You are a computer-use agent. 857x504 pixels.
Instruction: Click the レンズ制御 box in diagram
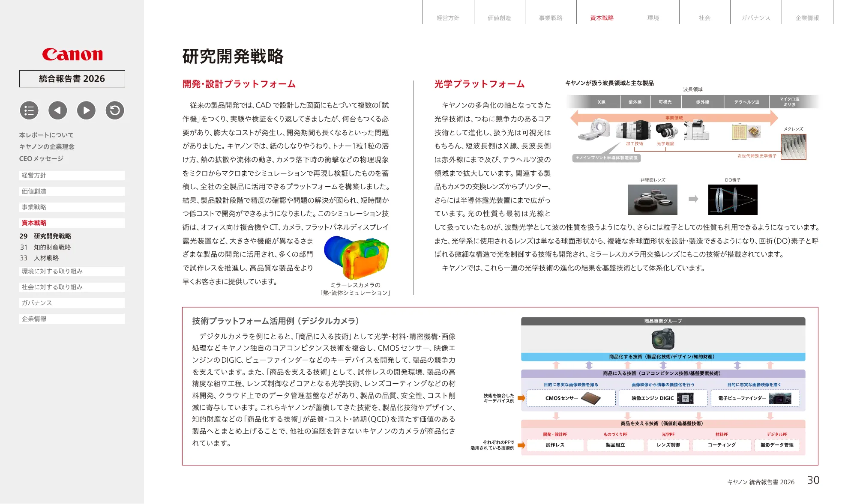click(x=668, y=445)
